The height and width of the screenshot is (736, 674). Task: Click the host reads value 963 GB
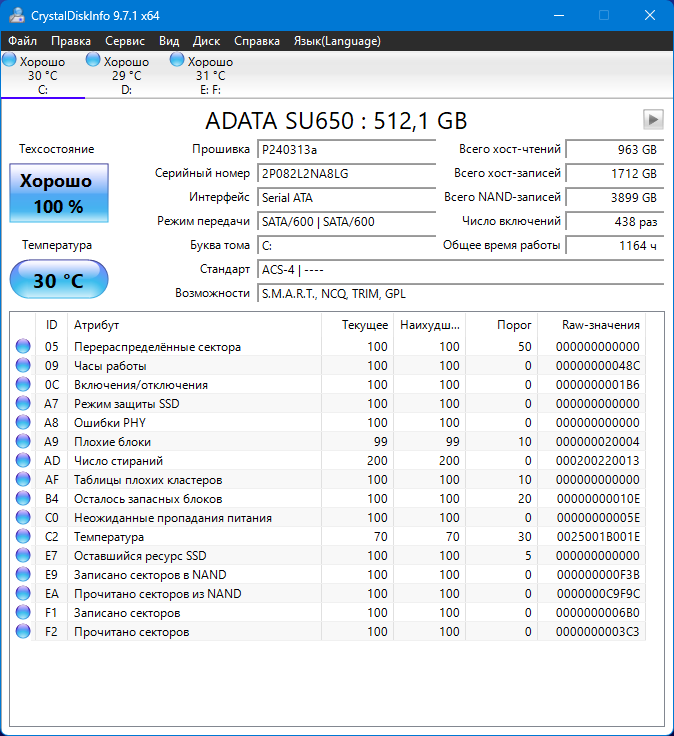(614, 149)
